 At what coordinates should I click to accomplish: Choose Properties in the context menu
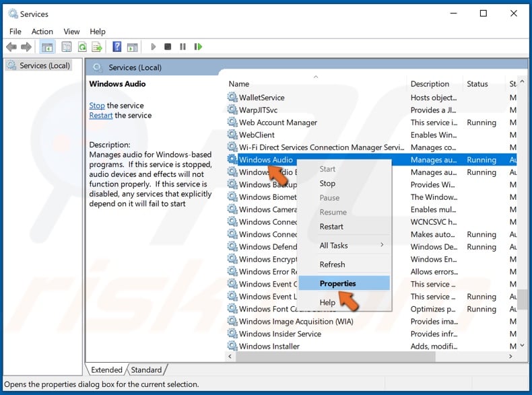(x=344, y=283)
